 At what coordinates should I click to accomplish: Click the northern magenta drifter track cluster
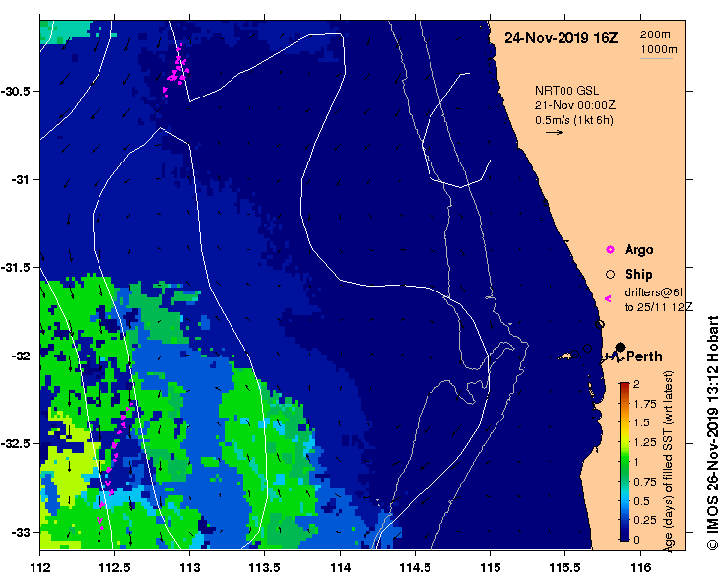[x=176, y=71]
